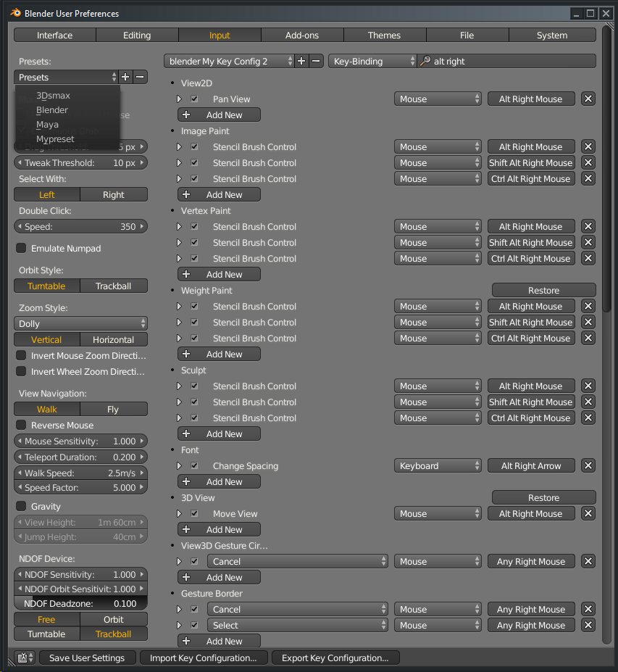
Task: Expand the Change Spacing keymap item
Action: (x=180, y=466)
